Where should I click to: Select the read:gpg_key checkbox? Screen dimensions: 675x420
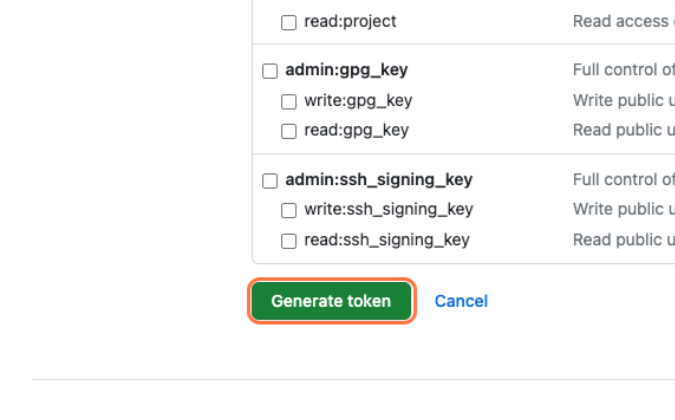tap(289, 131)
